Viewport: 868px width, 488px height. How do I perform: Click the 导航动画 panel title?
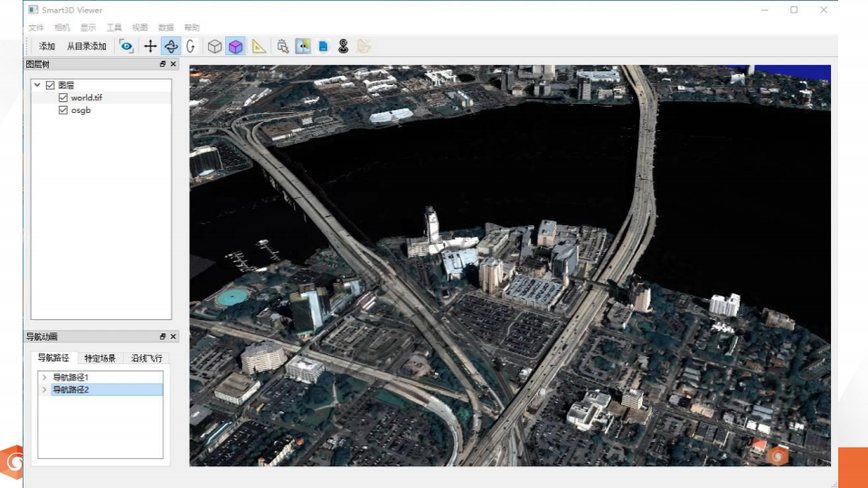tap(42, 336)
